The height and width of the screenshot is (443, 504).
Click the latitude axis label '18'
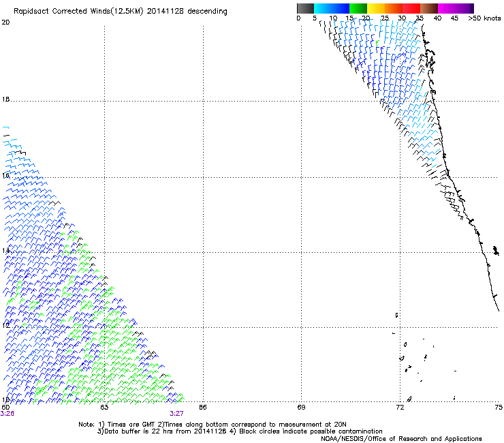5,100
